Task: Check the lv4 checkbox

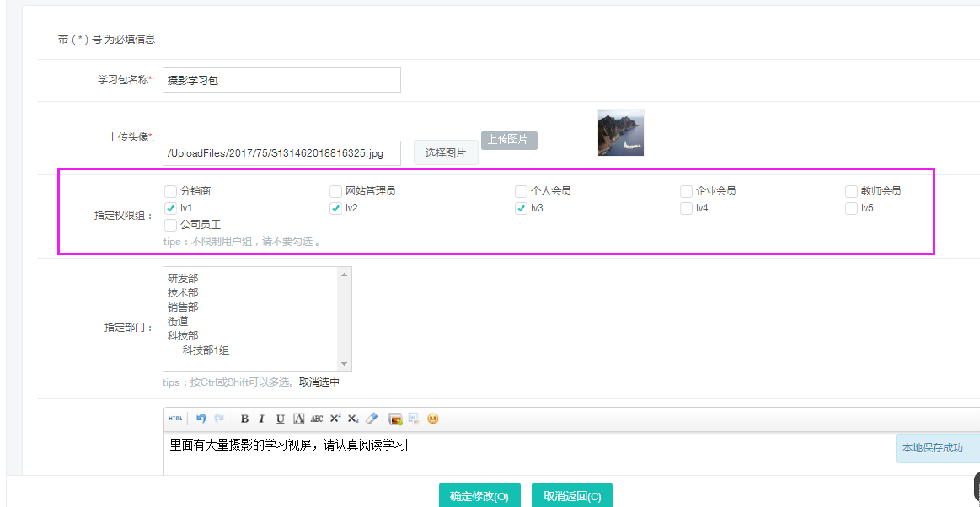Action: coord(686,208)
